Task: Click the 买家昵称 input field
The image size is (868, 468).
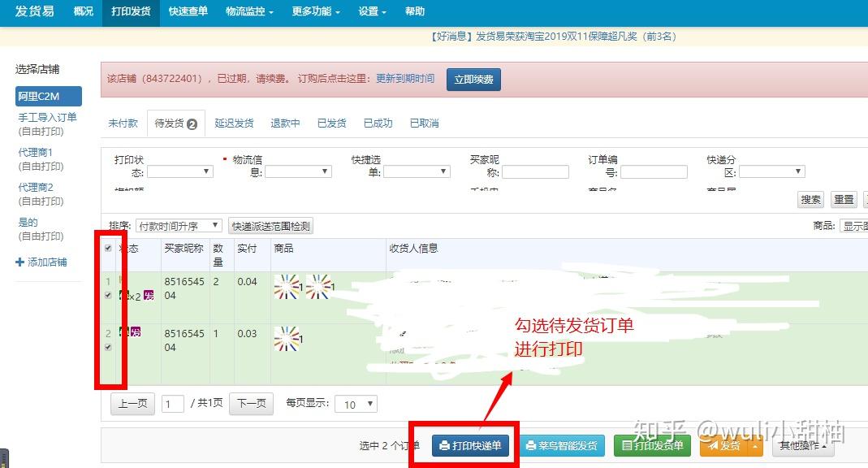Action: point(535,171)
